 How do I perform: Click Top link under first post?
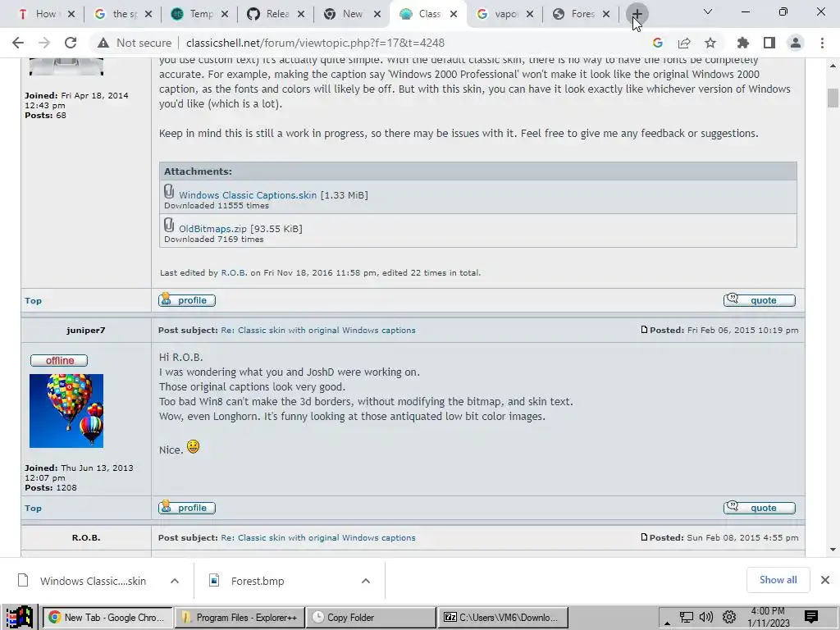pos(33,300)
